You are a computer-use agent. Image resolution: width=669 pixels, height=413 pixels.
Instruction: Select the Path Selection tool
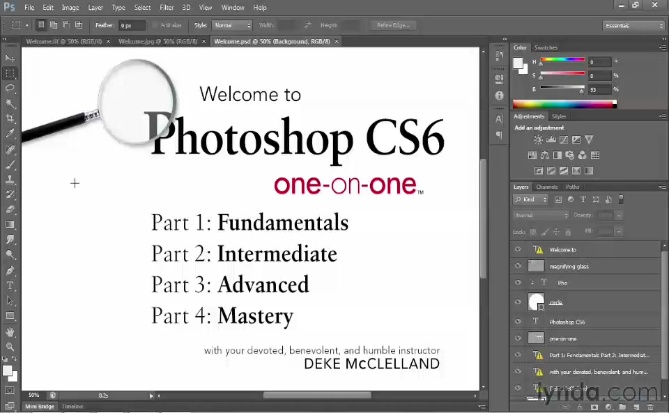click(10, 301)
